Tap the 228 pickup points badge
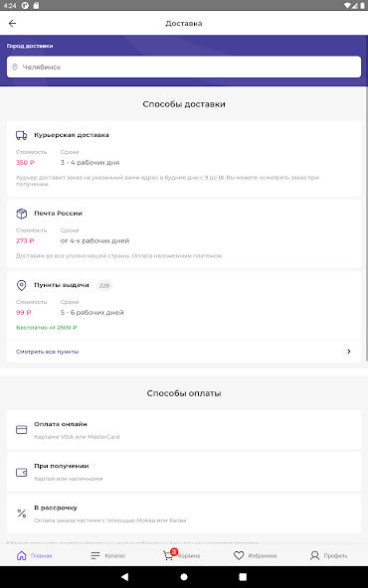This screenshot has width=368, height=588. coord(104,285)
